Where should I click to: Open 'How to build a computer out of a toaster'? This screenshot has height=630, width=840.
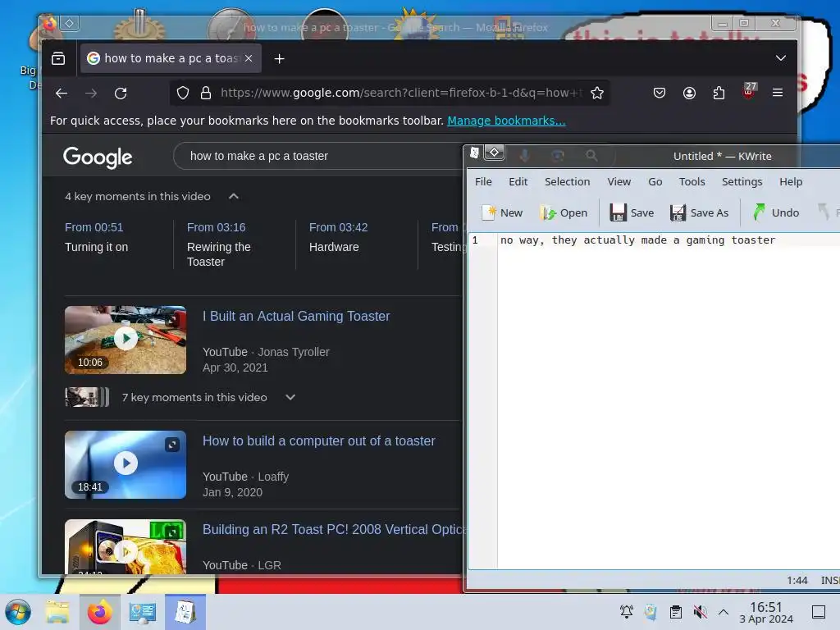[x=319, y=441]
